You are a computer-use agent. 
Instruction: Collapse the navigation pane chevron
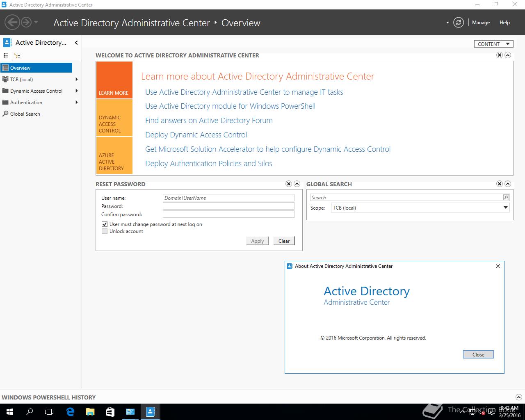(76, 43)
